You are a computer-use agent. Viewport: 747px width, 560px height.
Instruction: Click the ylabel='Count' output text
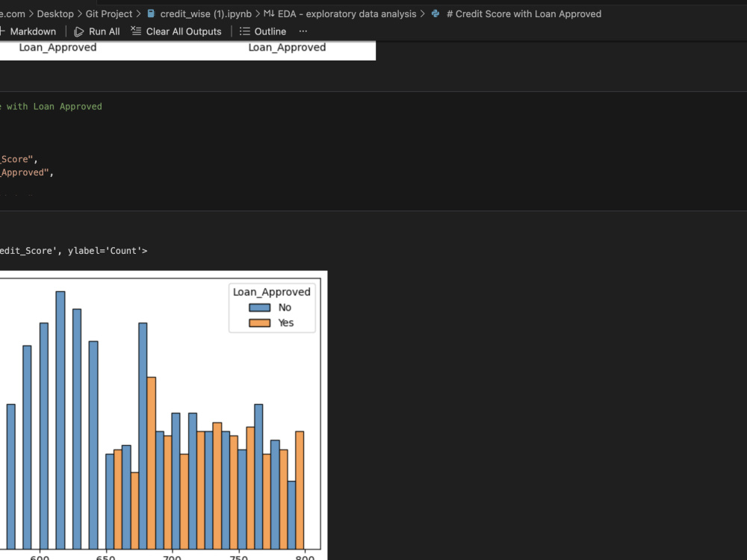click(107, 250)
